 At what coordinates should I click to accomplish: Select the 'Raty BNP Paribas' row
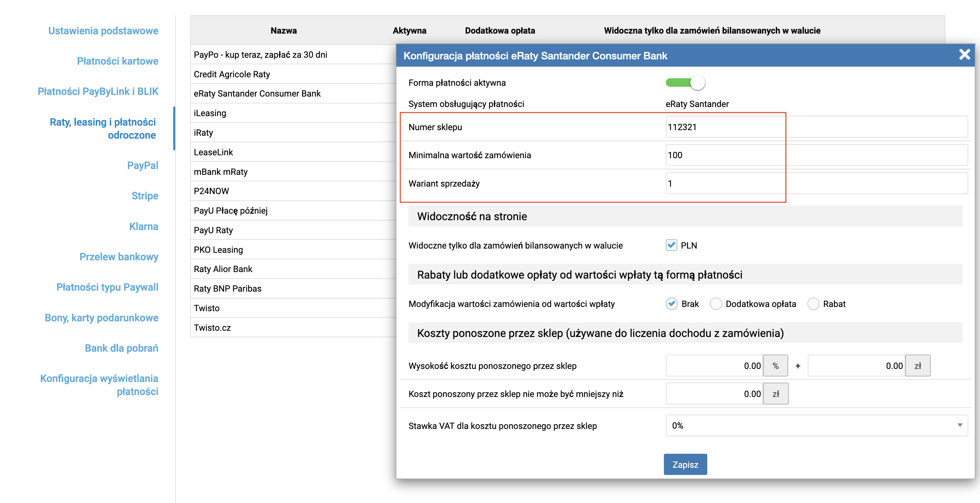pyautogui.click(x=293, y=288)
